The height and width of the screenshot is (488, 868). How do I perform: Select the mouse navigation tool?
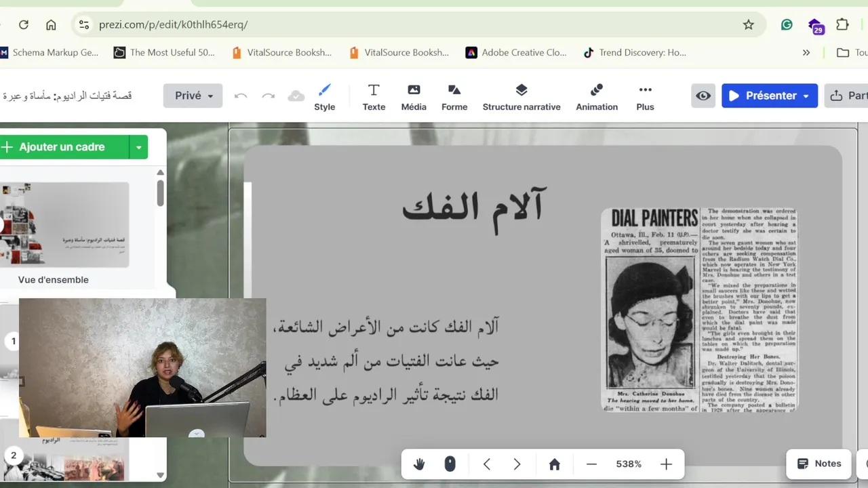pos(450,464)
